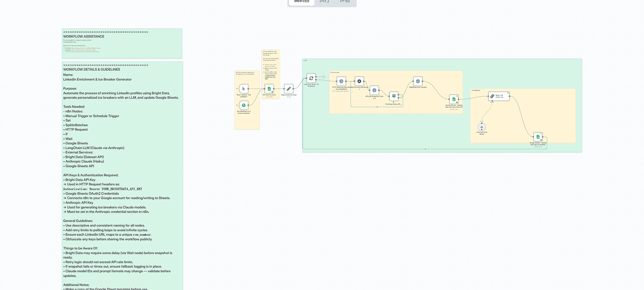Switch to the 编辑器 (Editor) tab

pyautogui.click(x=302, y=2)
